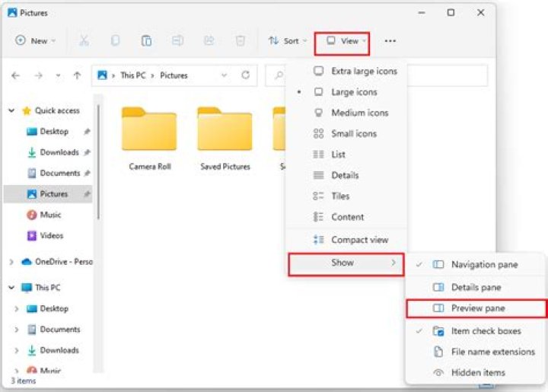Select Large icons view option

tap(346, 92)
